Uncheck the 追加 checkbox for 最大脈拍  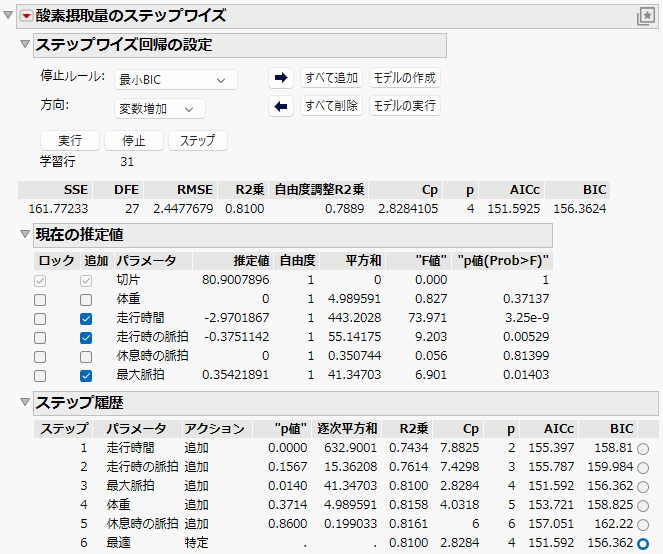click(86, 376)
